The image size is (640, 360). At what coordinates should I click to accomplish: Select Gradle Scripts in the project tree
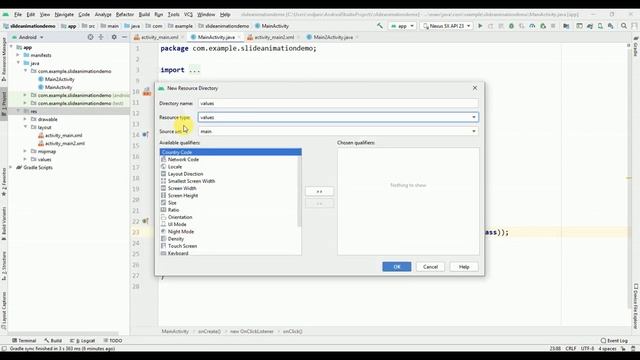click(x=38, y=167)
